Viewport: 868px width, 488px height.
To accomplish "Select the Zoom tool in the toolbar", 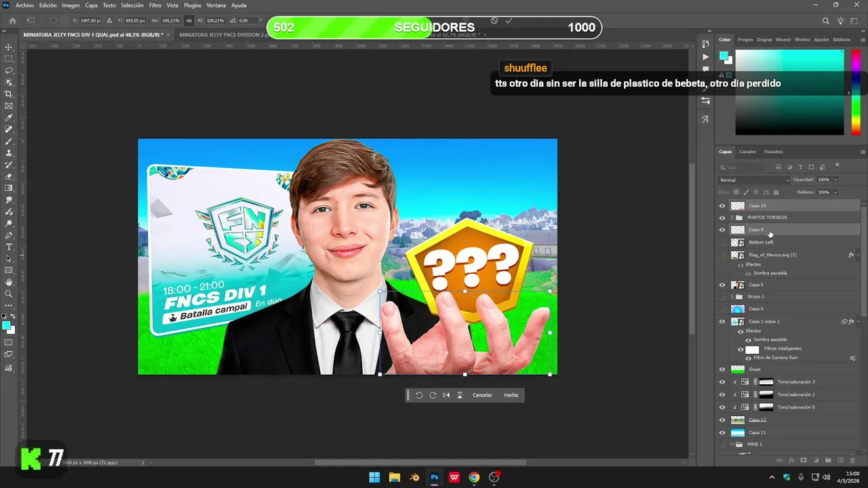I will [x=9, y=294].
